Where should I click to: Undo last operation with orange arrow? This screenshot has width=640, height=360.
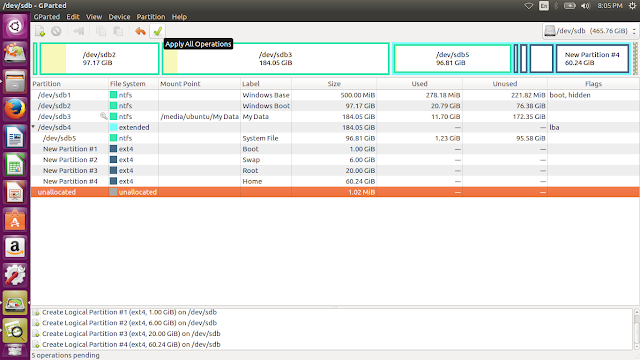click(140, 31)
